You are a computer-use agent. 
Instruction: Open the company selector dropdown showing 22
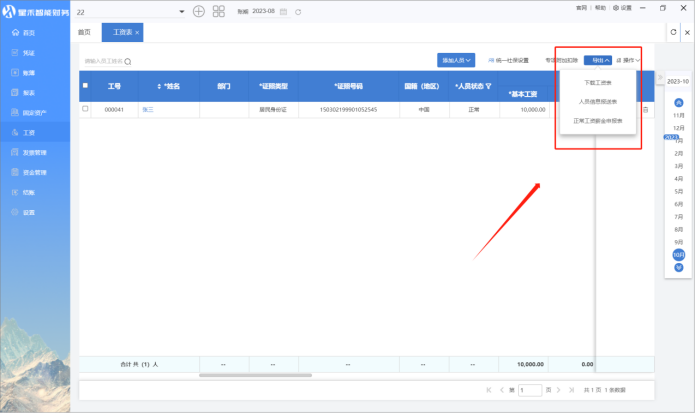180,11
